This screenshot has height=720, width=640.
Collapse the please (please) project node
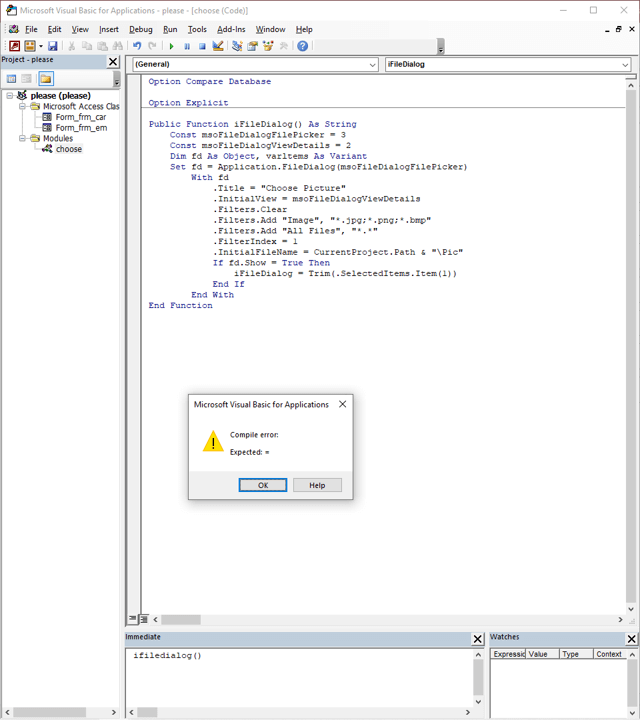(x=10, y=96)
